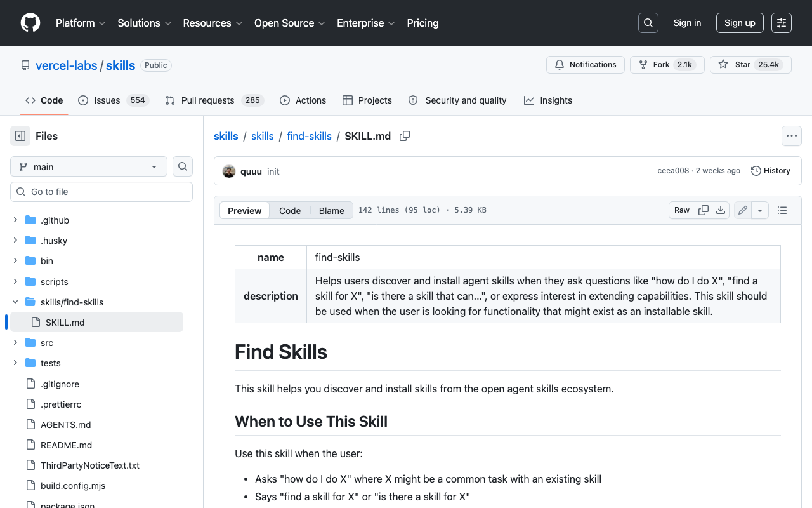Click Sign in
812x508 pixels.
point(687,23)
